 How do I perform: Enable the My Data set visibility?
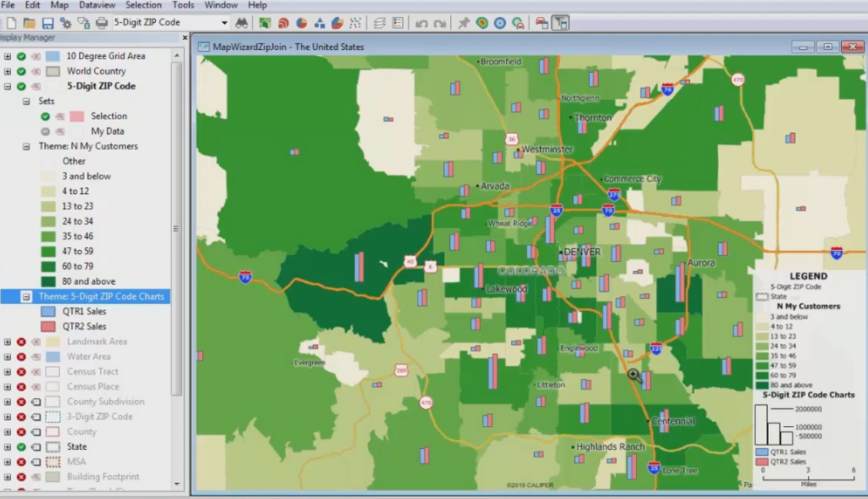pos(46,131)
